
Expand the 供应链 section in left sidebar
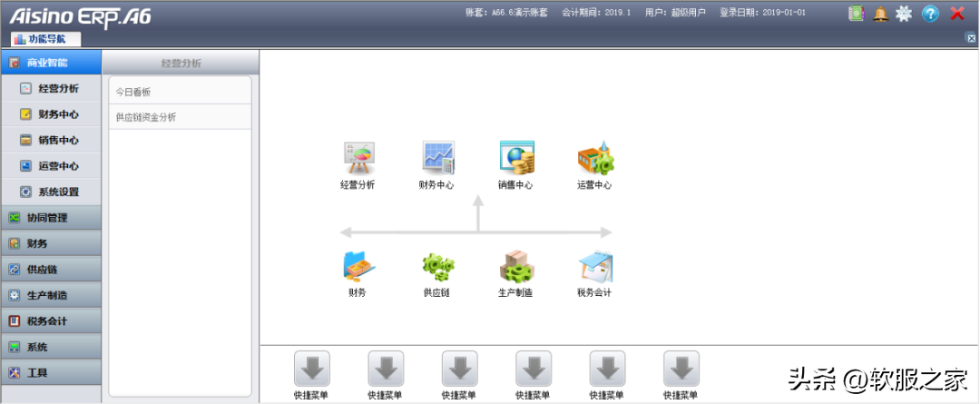tap(51, 270)
